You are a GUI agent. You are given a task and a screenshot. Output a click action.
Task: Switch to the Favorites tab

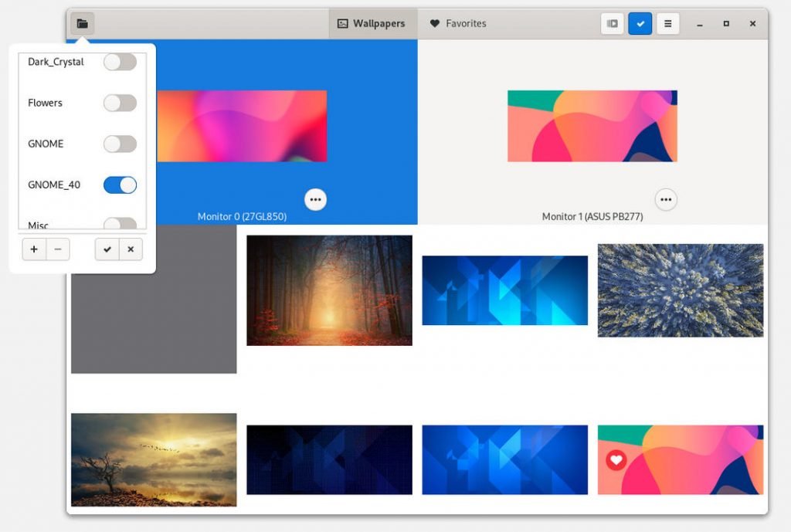[458, 24]
